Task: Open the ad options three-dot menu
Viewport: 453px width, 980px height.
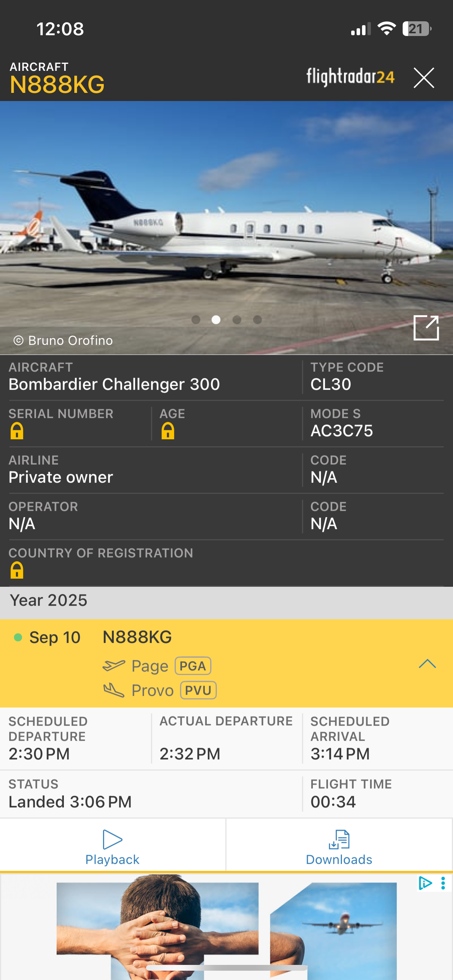Action: [x=443, y=883]
